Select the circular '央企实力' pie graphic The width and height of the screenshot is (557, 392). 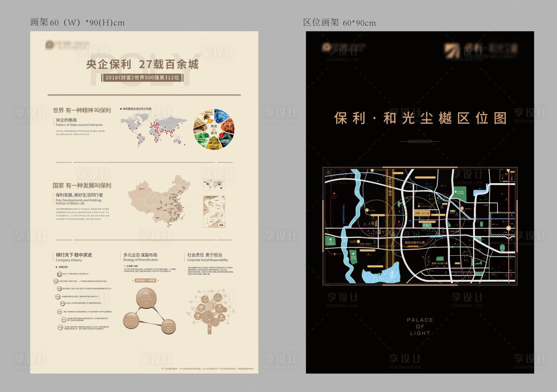[x=214, y=129]
